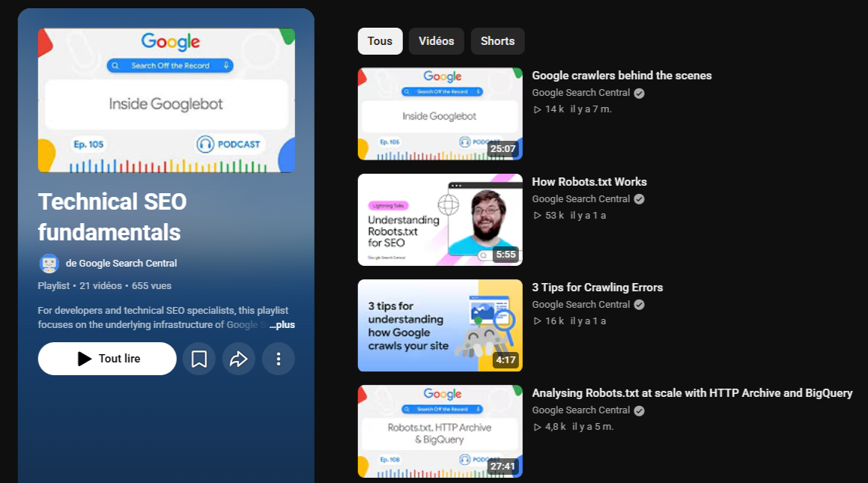Click channel name under 'Google crawlers behind the scenes'
868x483 pixels.
click(x=580, y=93)
